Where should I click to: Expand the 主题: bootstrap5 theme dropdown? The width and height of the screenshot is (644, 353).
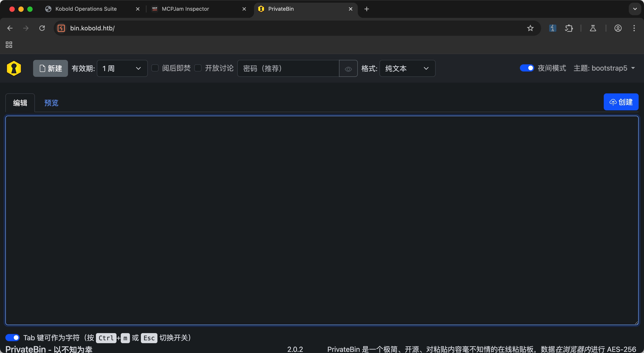click(x=604, y=68)
